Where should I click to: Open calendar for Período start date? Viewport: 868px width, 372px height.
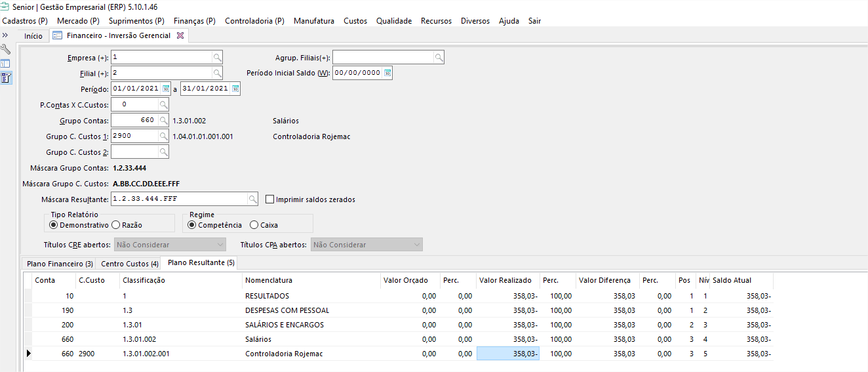click(x=166, y=89)
